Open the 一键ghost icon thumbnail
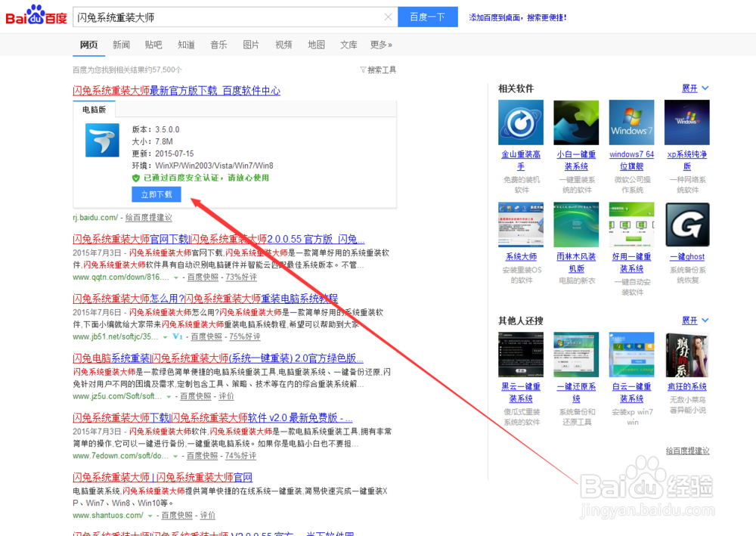The image size is (756, 536). point(687,225)
